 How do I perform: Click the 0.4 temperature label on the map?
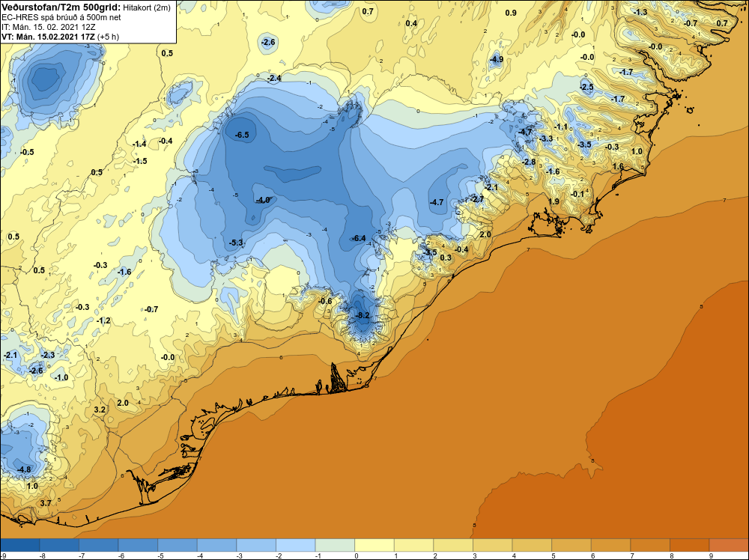point(411,23)
